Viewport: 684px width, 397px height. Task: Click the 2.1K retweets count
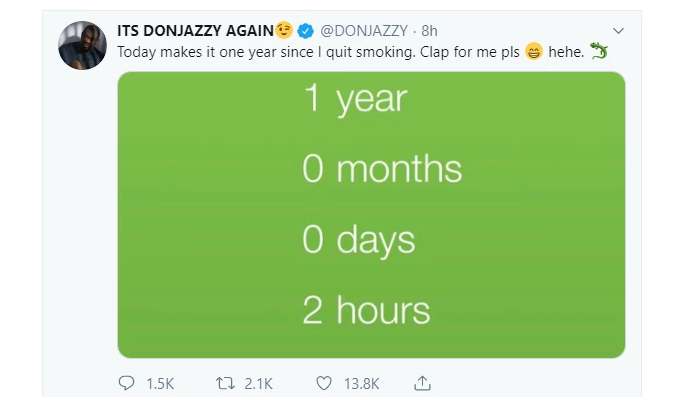coord(258,384)
